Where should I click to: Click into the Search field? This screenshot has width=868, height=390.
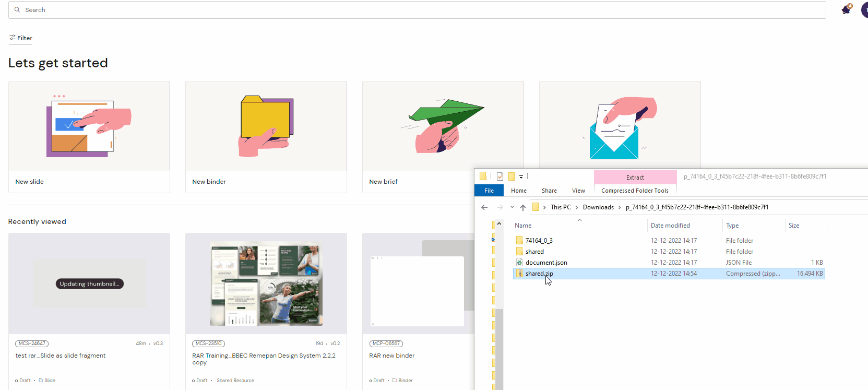[x=418, y=10]
